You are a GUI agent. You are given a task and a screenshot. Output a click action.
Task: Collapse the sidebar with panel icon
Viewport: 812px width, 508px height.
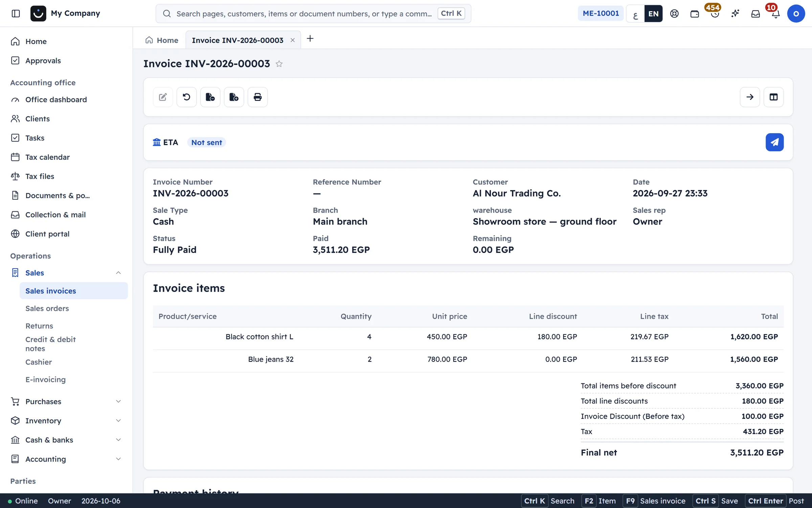pos(16,14)
